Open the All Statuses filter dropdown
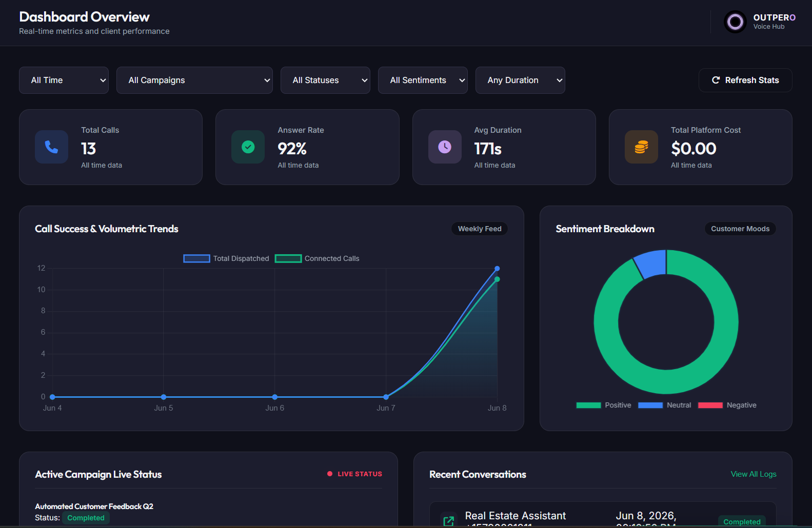This screenshot has height=528, width=812. (x=325, y=80)
